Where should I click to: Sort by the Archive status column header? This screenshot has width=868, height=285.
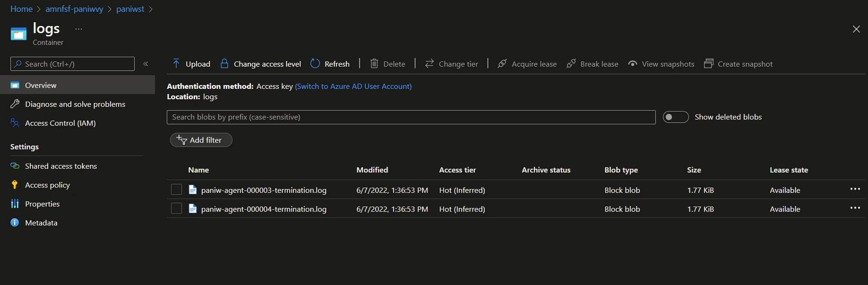point(546,170)
